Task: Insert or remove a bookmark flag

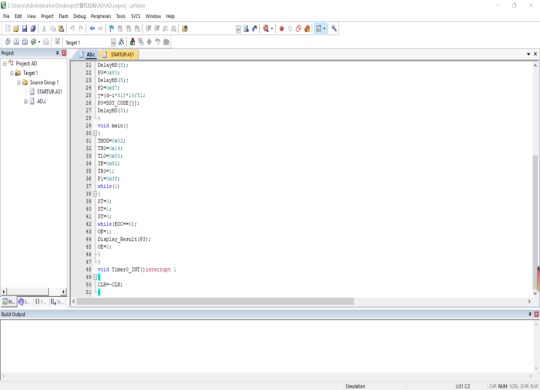Action: point(111,29)
